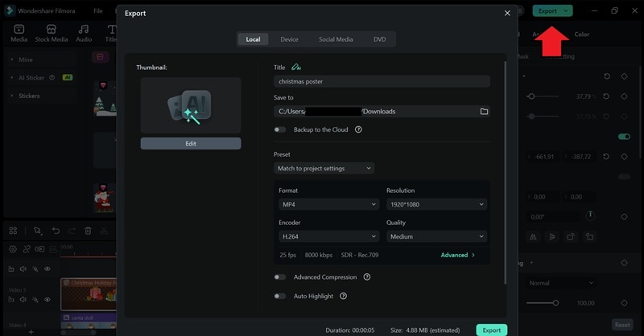Open the Audio library icon
This screenshot has width=644, height=336.
pyautogui.click(x=84, y=32)
